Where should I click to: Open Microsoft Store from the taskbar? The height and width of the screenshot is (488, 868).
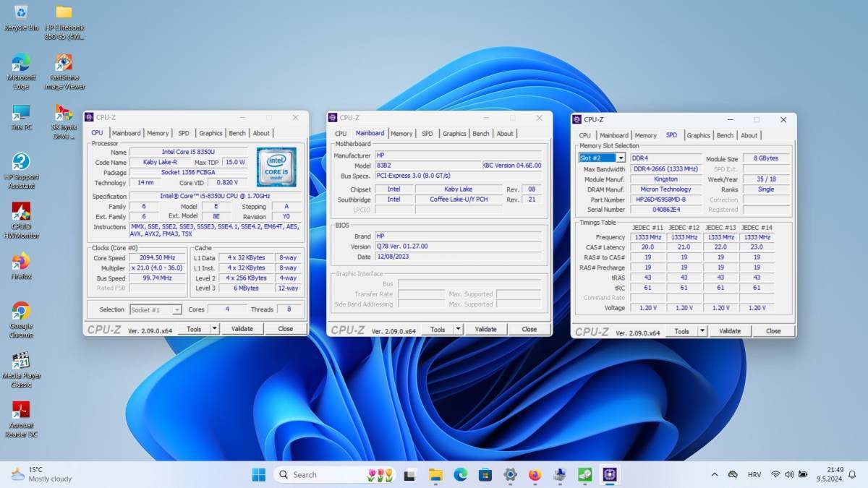click(485, 474)
